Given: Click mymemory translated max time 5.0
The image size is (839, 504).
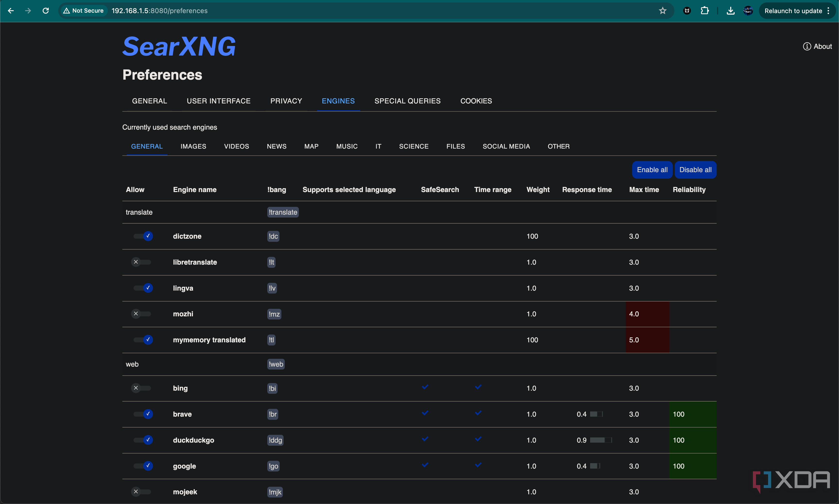Looking at the screenshot, I should click(647, 340).
